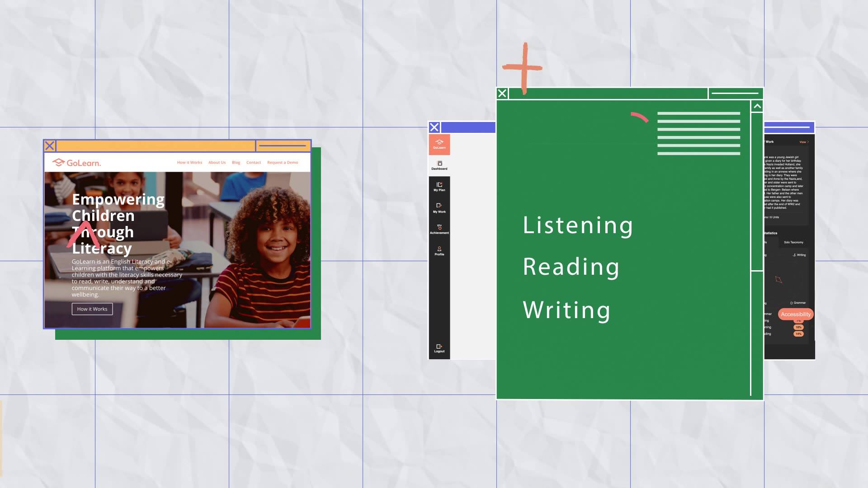Open My Work from the sidebar
The image size is (868, 488).
pyautogui.click(x=439, y=208)
